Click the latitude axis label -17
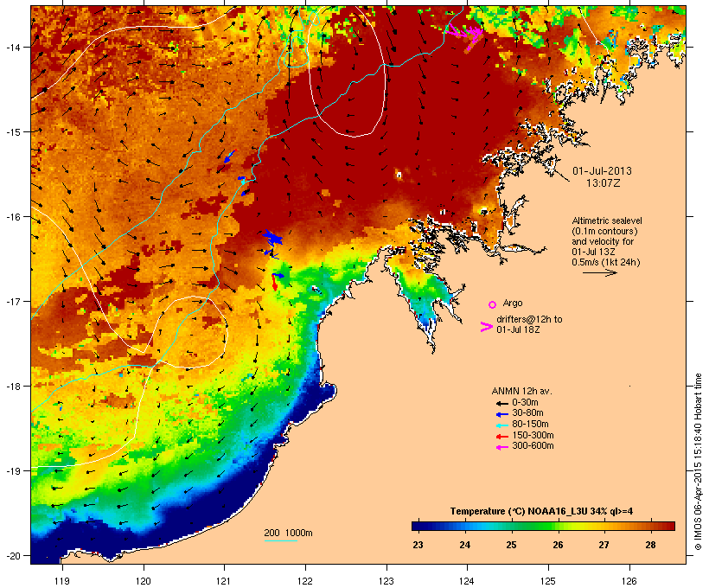 (12, 301)
